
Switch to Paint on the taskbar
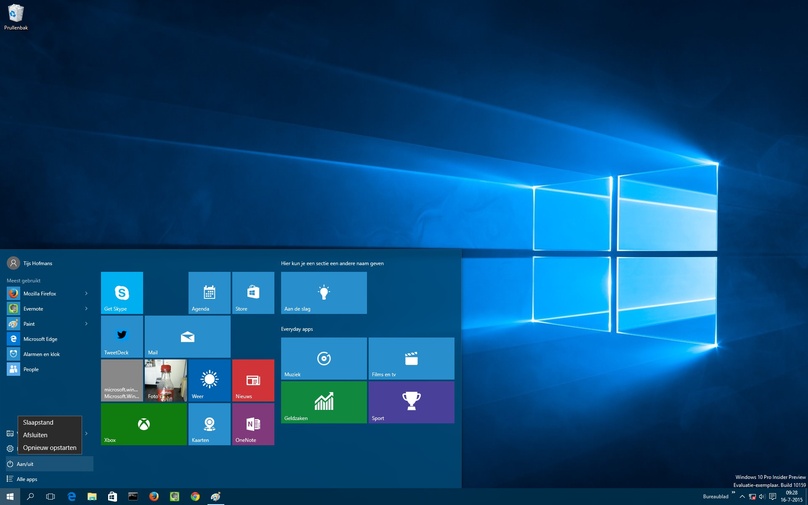(216, 497)
